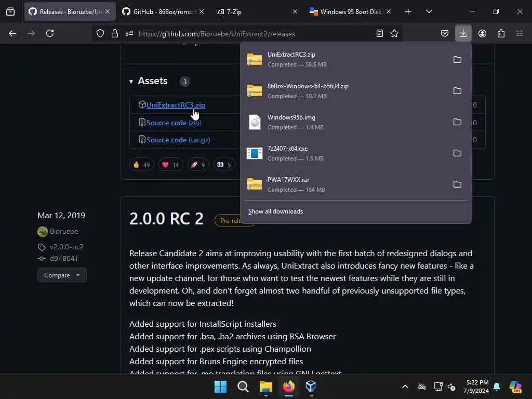
Task: Show UniExtractRC3.zip in folder
Action: coord(457,60)
